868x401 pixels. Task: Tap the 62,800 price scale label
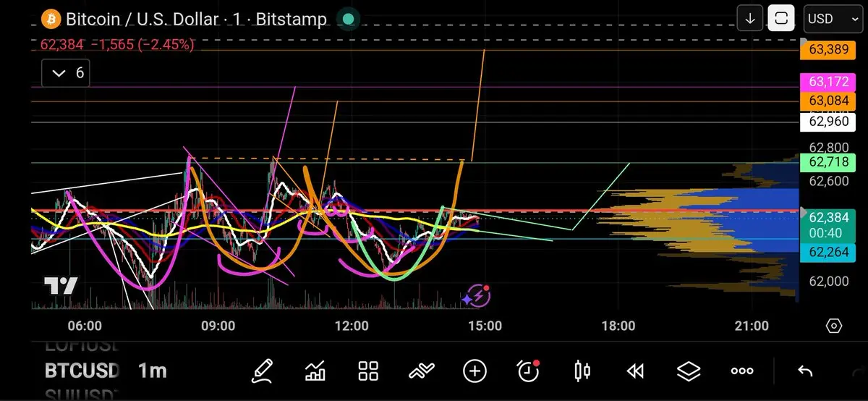point(828,148)
